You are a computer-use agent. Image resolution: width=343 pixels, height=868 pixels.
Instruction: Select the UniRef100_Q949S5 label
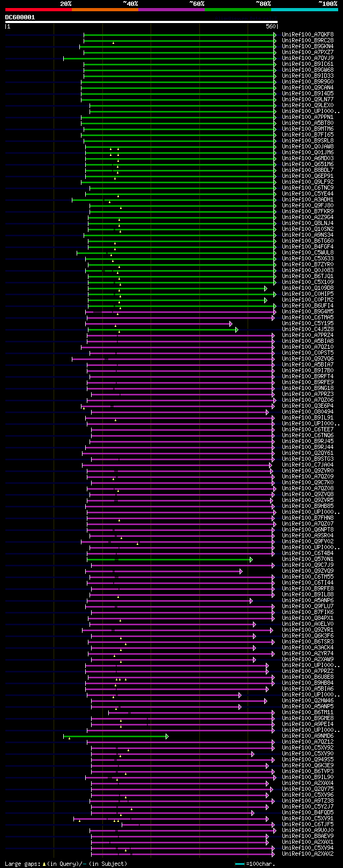point(308,759)
